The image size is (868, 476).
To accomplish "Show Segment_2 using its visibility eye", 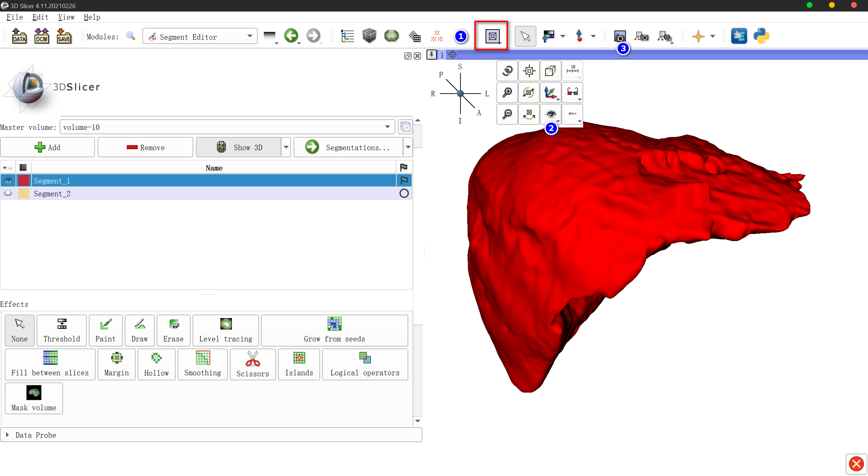I will pos(8,193).
